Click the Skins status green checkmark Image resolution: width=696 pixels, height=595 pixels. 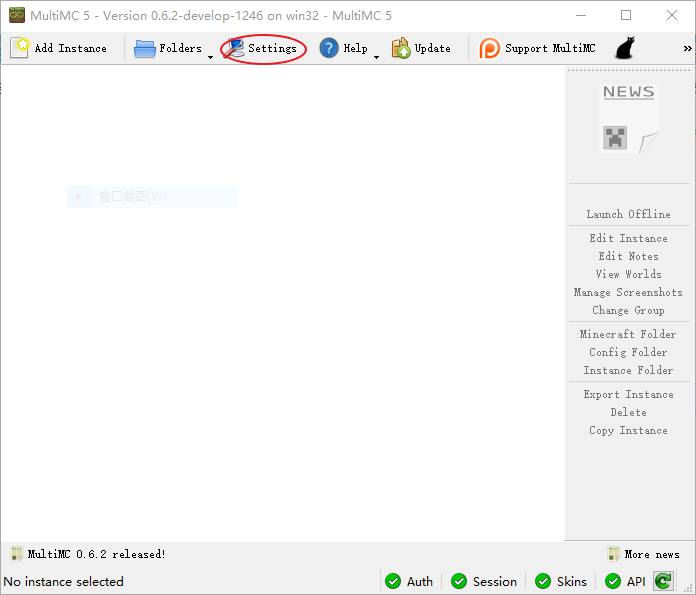click(x=543, y=581)
